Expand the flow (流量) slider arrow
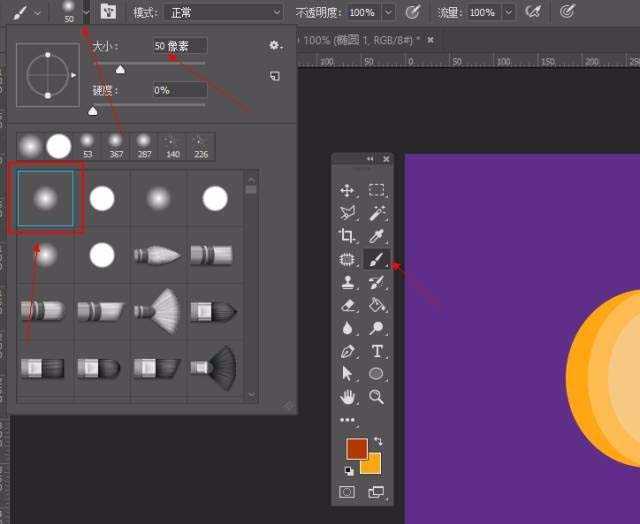640x524 pixels. [x=508, y=12]
